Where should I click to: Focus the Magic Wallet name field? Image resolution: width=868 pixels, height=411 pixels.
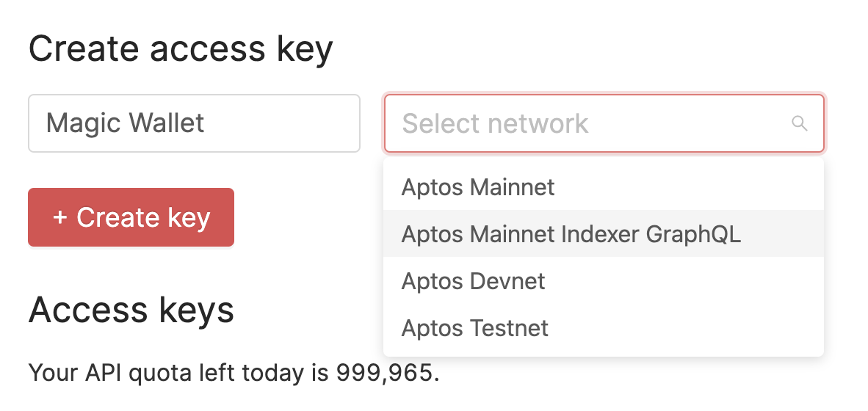194,123
